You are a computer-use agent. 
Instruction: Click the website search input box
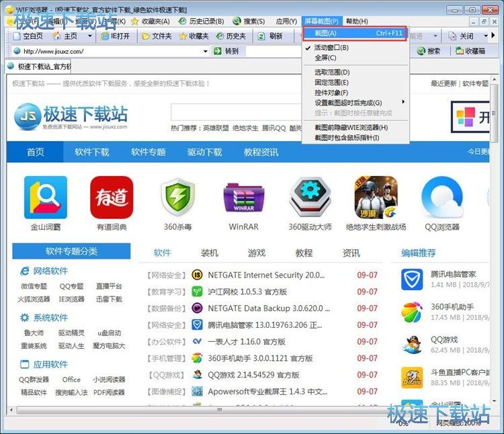[x=237, y=112]
